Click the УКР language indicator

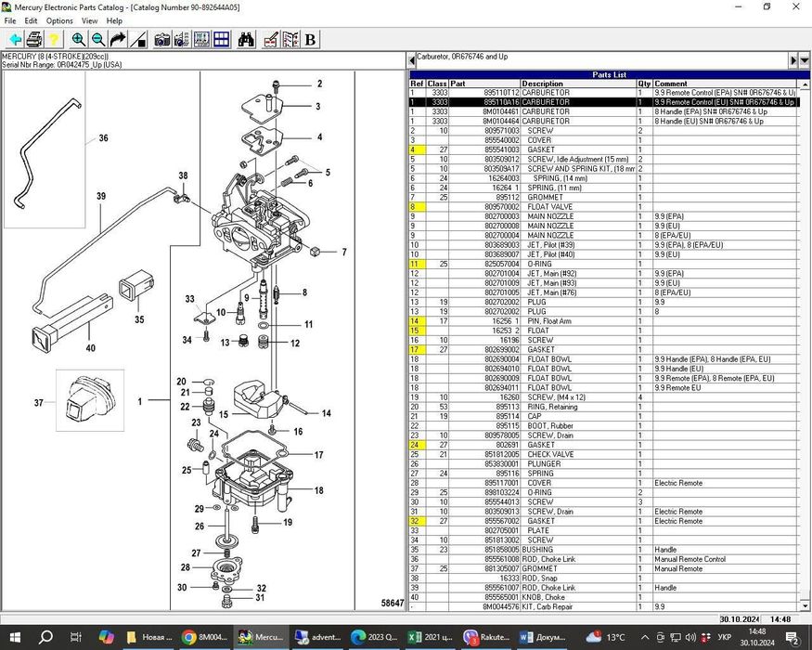click(x=725, y=637)
